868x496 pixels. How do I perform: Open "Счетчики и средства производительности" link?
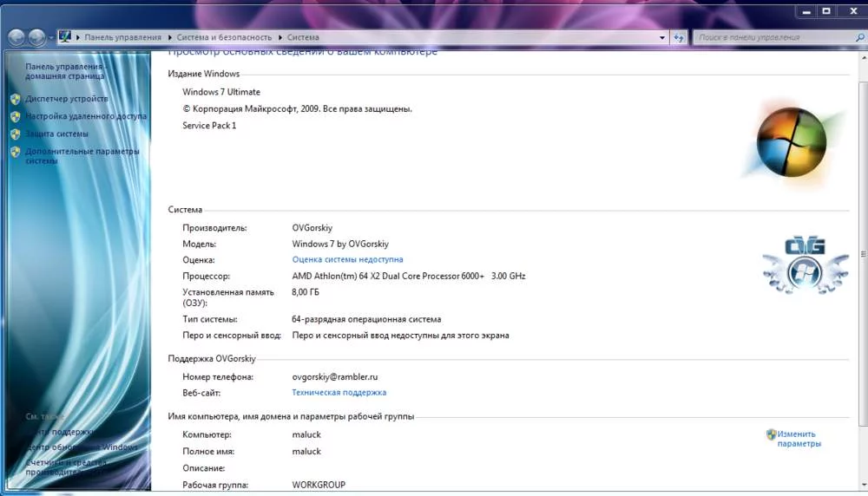(x=67, y=467)
